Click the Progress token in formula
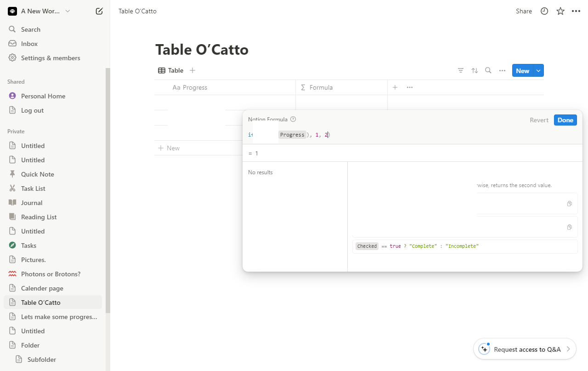588x371 pixels. (x=292, y=135)
